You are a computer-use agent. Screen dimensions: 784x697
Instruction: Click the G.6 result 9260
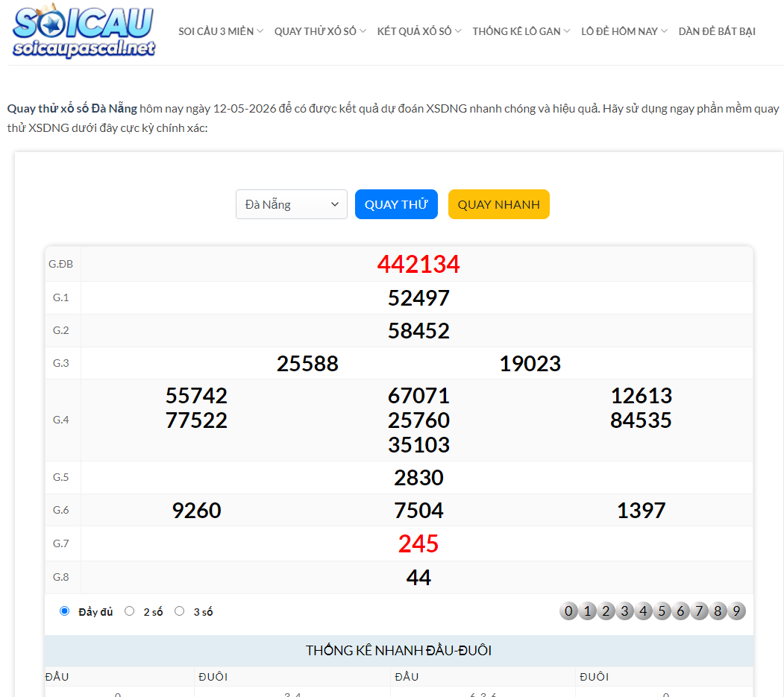coord(196,511)
